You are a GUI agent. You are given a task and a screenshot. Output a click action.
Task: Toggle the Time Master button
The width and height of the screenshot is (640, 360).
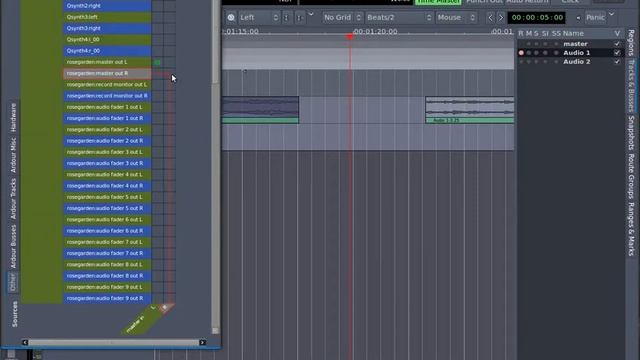coord(438,2)
